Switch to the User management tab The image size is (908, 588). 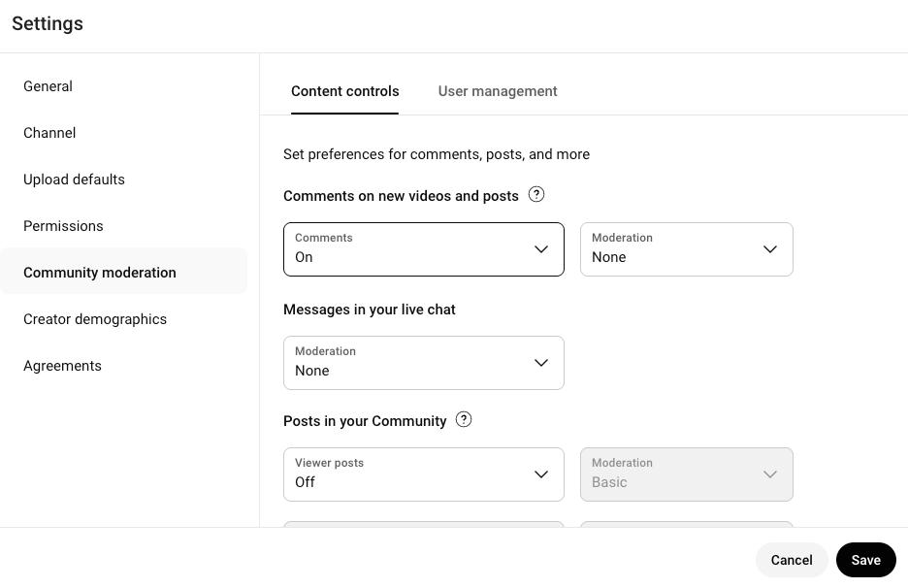point(498,91)
